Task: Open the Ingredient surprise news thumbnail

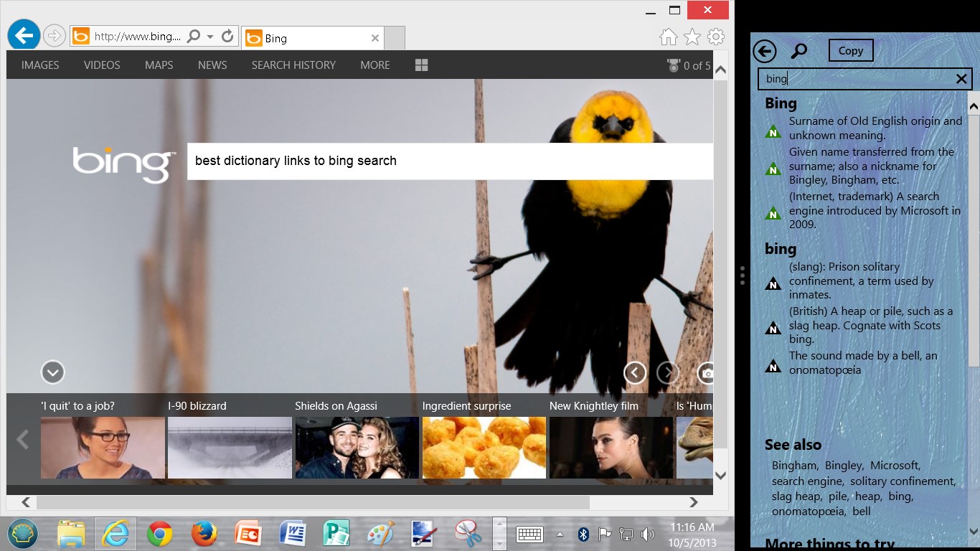Action: click(484, 448)
